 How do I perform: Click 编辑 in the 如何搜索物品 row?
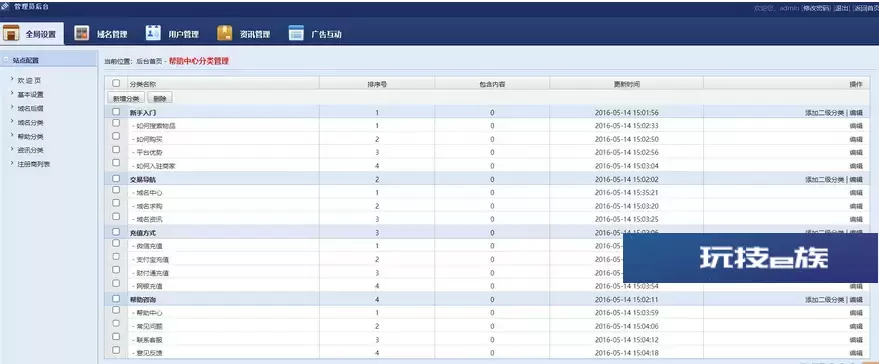pyautogui.click(x=856, y=126)
